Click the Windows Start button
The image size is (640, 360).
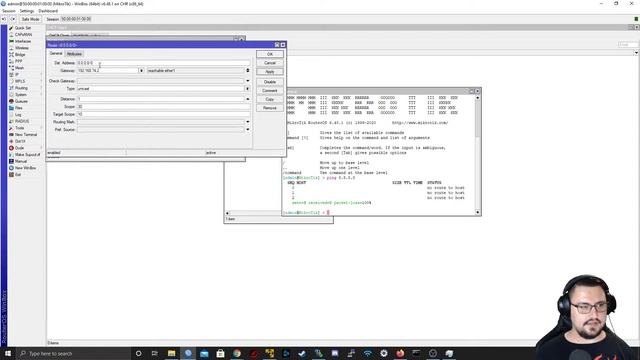[8, 353]
